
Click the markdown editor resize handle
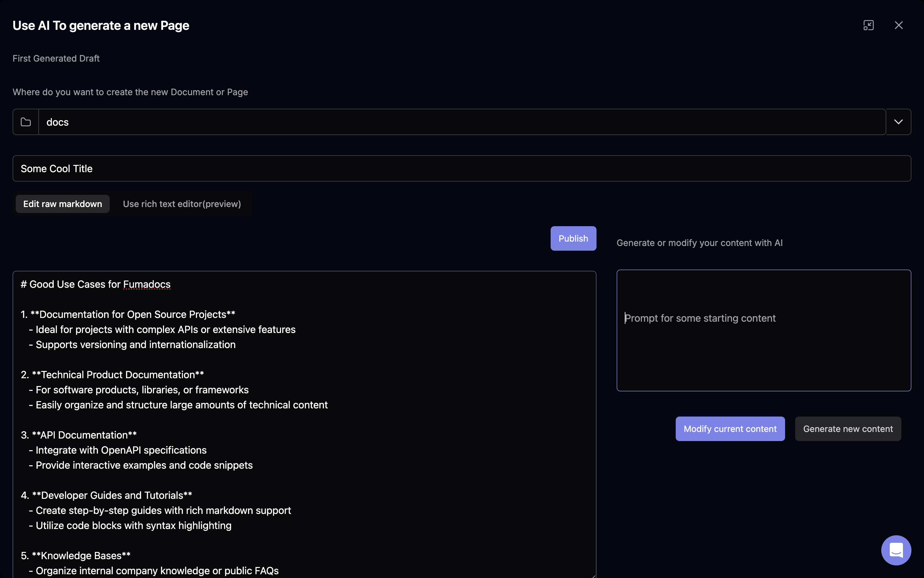(x=593, y=575)
